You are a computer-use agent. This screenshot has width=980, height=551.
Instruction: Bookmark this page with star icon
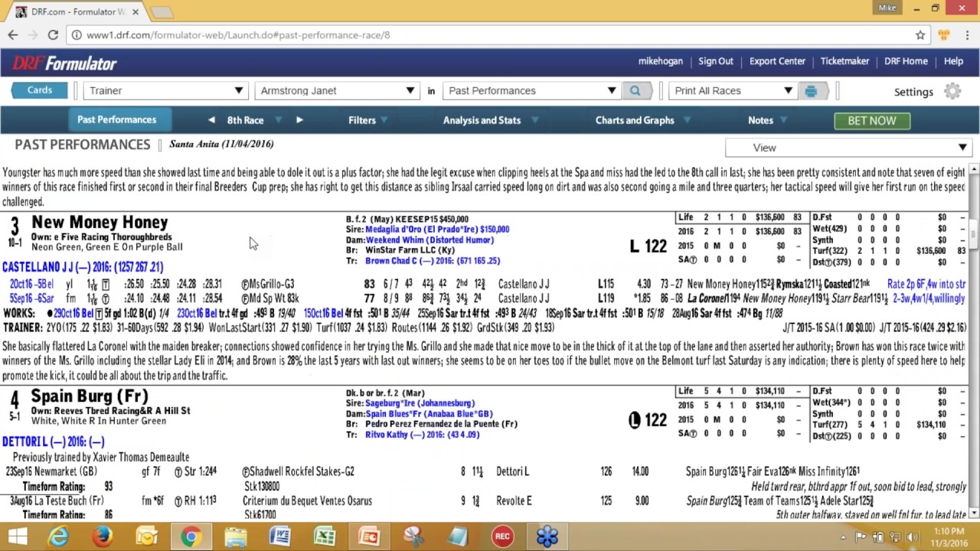[x=920, y=34]
